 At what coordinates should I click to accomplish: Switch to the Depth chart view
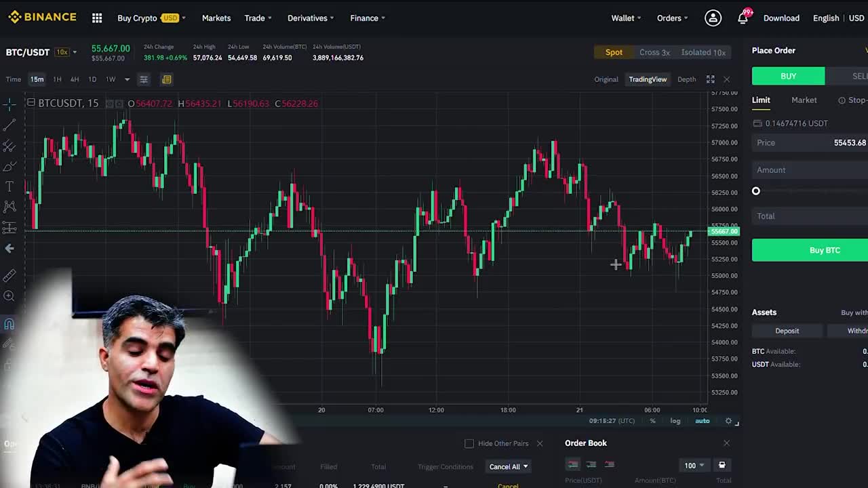click(686, 79)
